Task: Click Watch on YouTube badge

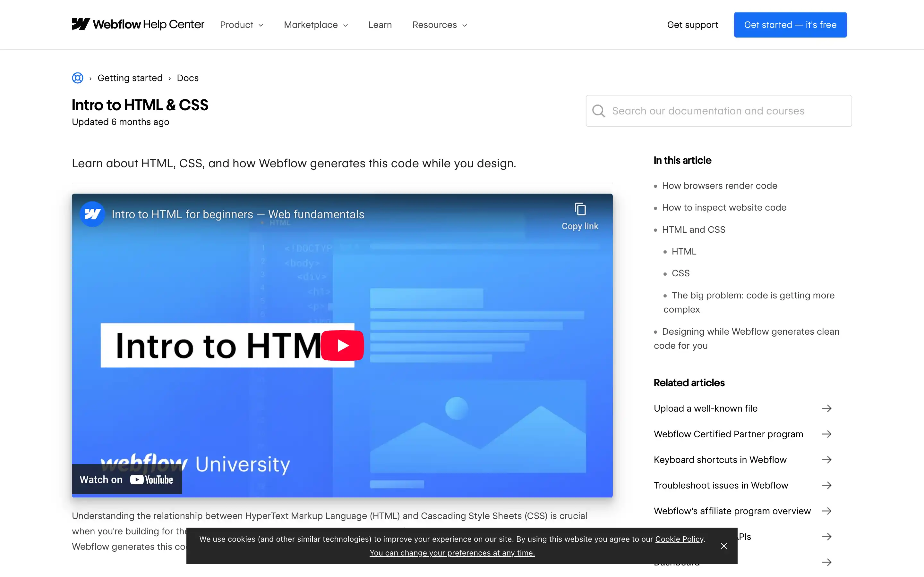Action: pyautogui.click(x=127, y=479)
